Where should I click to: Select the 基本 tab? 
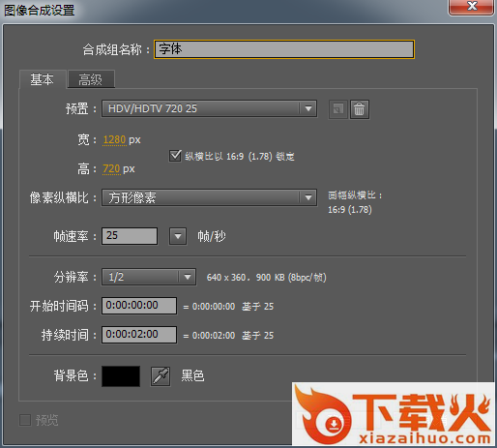[43, 79]
